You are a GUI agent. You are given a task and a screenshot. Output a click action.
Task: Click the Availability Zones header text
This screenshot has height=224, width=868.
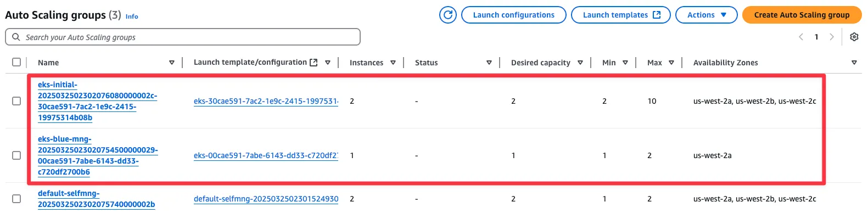click(x=725, y=63)
